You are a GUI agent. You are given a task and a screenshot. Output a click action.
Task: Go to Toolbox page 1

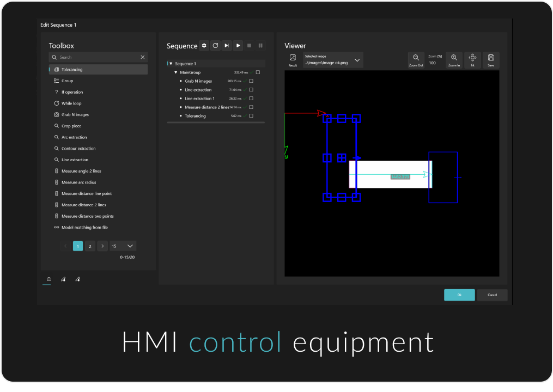click(x=78, y=246)
